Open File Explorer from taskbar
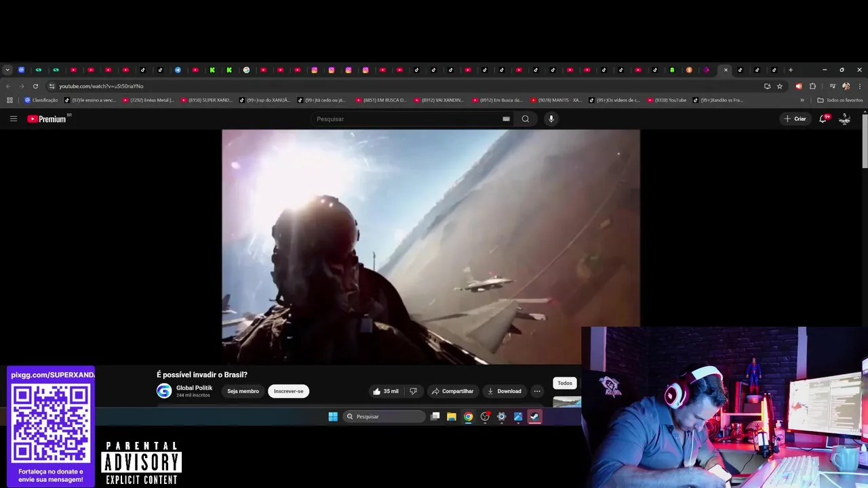This screenshot has width=868, height=488. point(452,417)
